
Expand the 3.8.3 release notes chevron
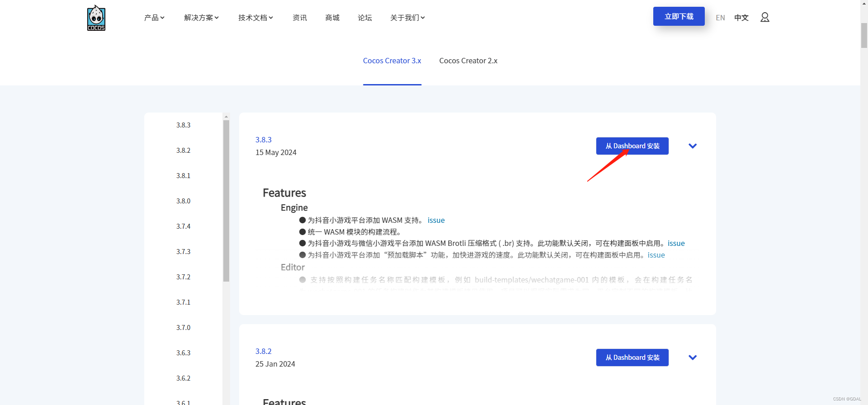(692, 146)
